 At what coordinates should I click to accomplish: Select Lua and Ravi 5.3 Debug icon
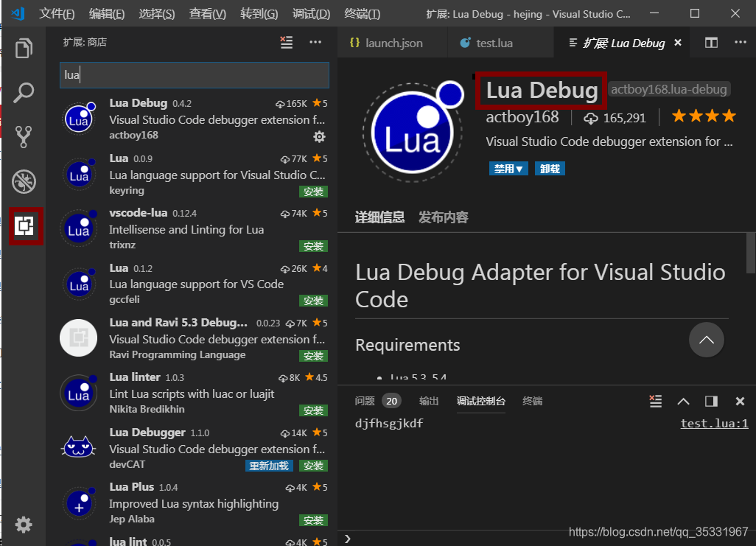click(x=79, y=337)
